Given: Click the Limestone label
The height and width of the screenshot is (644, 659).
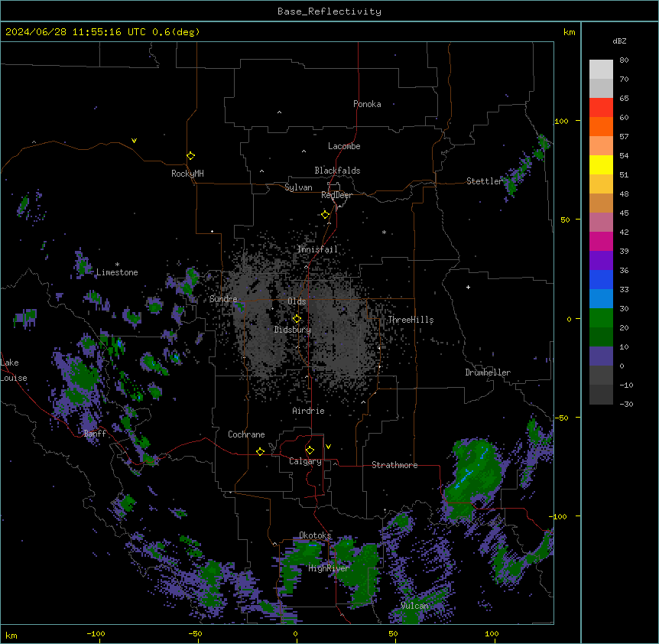Looking at the screenshot, I should pyautogui.click(x=117, y=272).
